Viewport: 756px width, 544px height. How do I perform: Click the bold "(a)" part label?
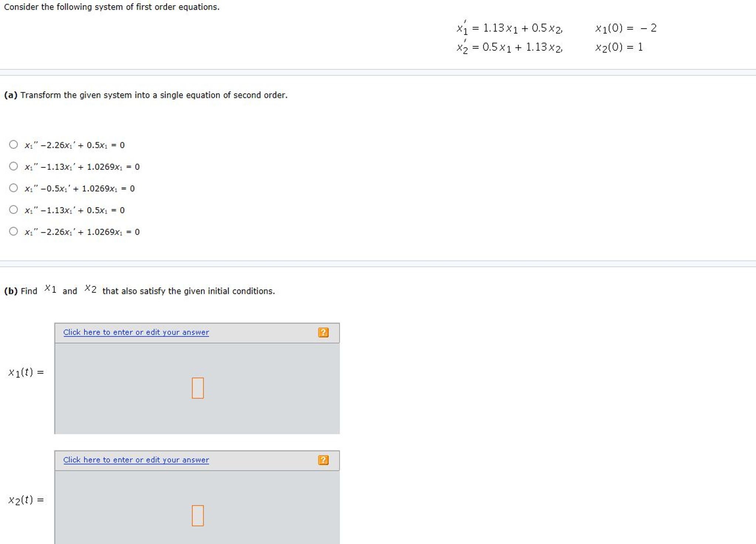(11, 95)
